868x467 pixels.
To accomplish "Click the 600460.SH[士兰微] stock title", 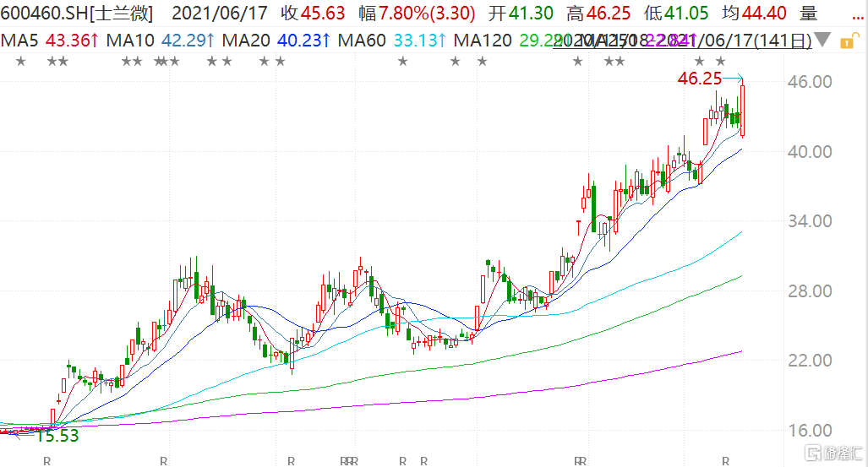I will pos(77,13).
